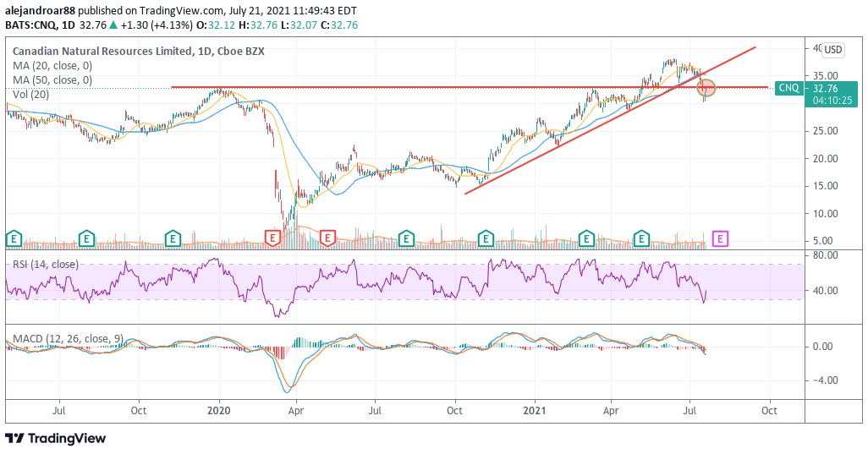Image resolution: width=868 pixels, height=454 pixels.
Task: Click the 04:10:25 bar countdown timer
Action: [832, 101]
